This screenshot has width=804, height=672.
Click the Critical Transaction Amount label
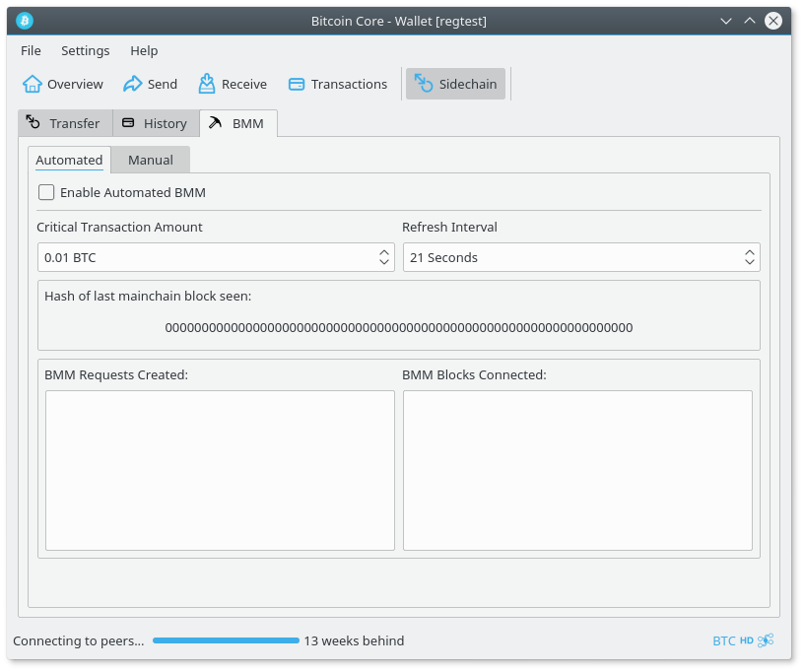119,227
